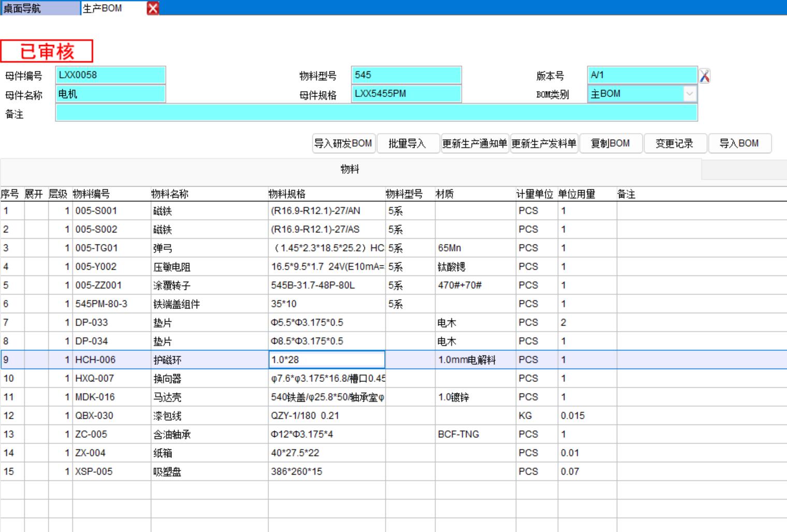Viewport: 787px width, 532px height.
Task: Click the 导入研发BOM button
Action: coord(343,143)
